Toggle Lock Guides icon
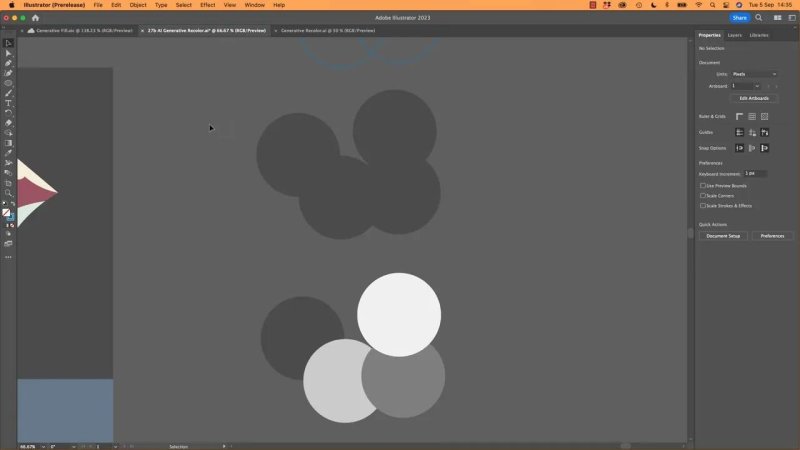 click(752, 132)
